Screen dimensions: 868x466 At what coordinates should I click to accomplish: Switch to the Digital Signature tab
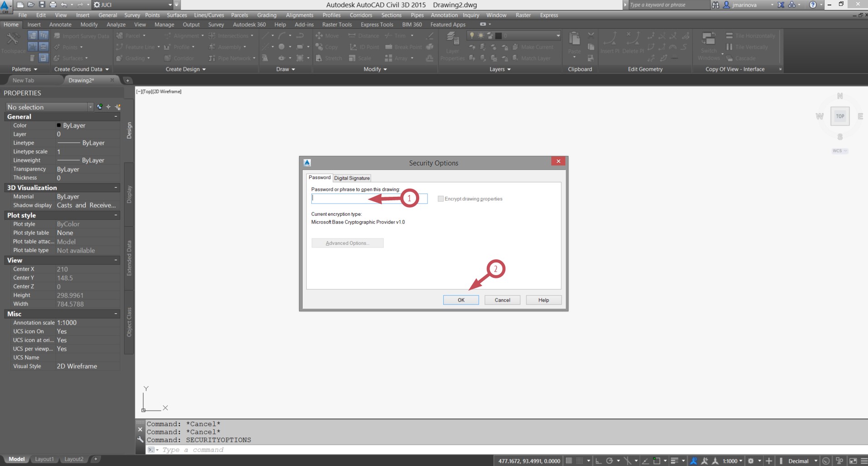tap(352, 178)
